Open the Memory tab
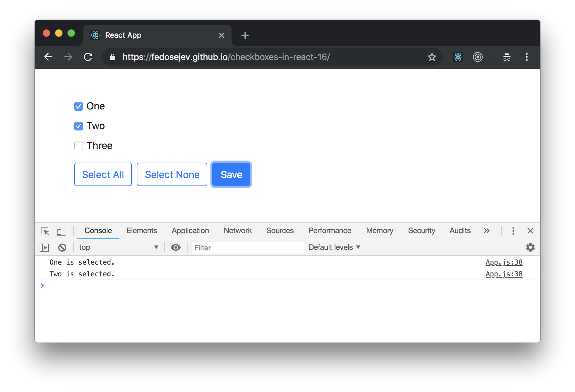The width and height of the screenshot is (575, 392). [x=380, y=231]
